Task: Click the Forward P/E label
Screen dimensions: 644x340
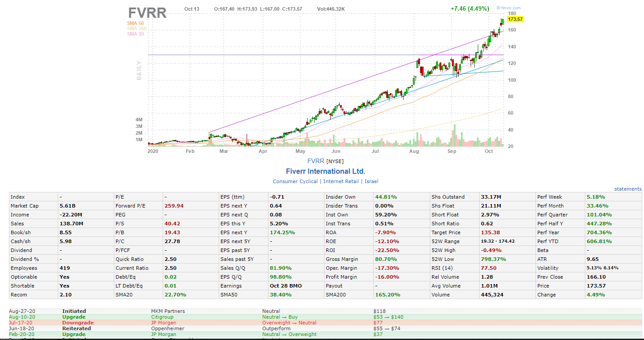Action: pos(130,206)
